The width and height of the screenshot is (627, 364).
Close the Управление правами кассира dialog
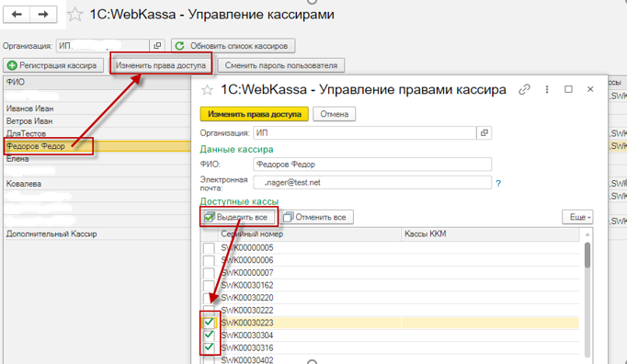coord(590,89)
